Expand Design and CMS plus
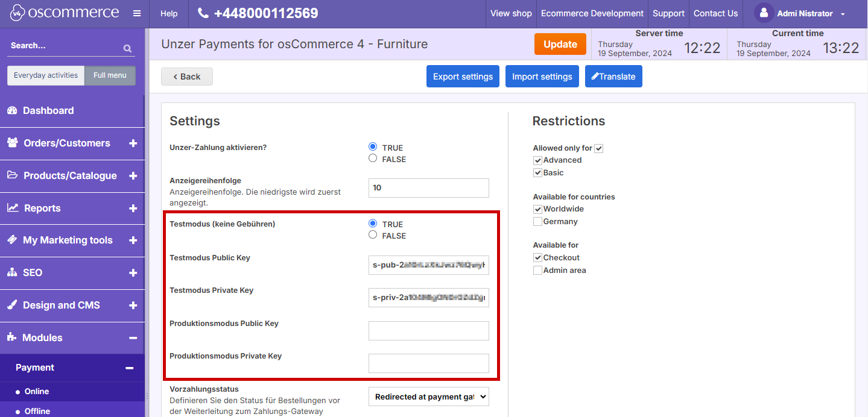 click(x=133, y=306)
